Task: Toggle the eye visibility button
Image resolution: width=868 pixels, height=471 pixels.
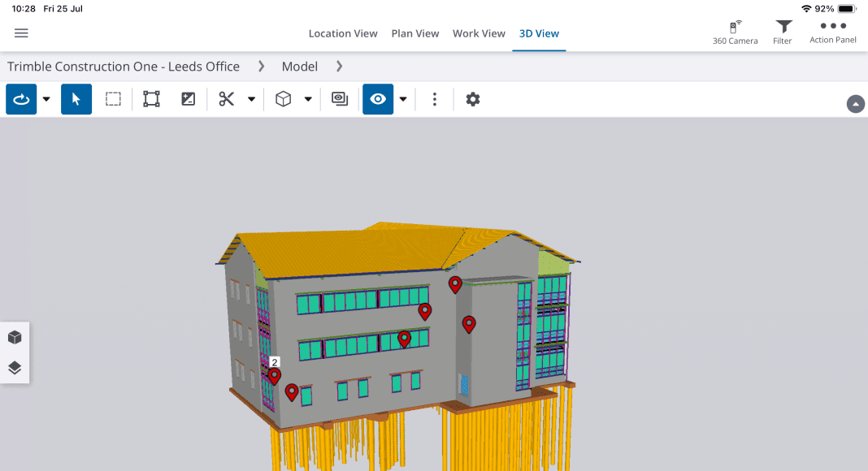Action: point(378,99)
